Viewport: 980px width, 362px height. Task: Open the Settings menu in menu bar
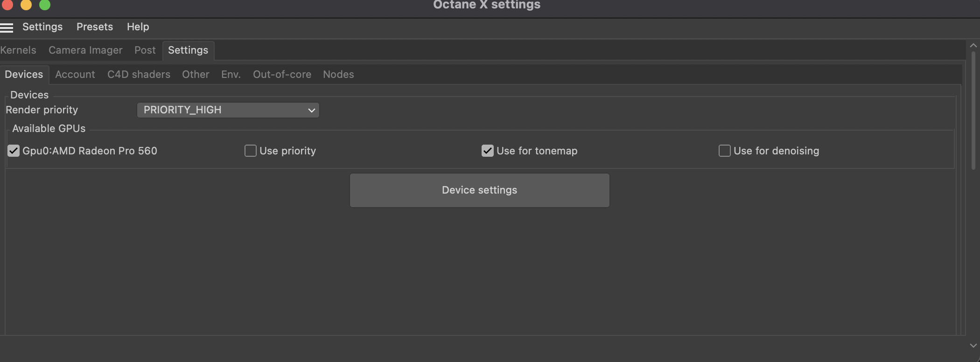click(42, 27)
